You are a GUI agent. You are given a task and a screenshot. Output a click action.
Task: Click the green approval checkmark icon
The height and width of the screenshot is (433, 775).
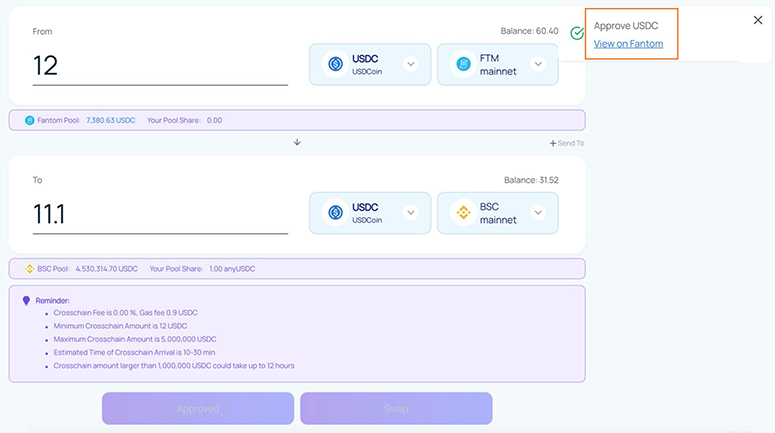click(x=577, y=33)
